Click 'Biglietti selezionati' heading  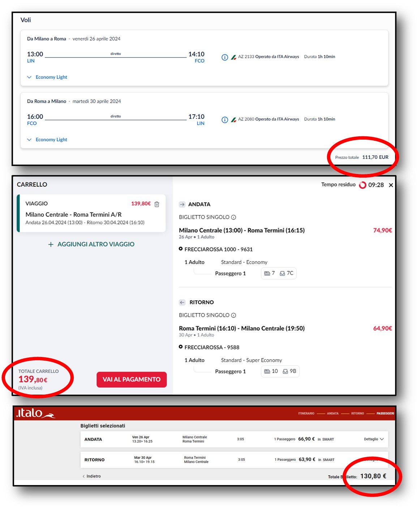103,426
